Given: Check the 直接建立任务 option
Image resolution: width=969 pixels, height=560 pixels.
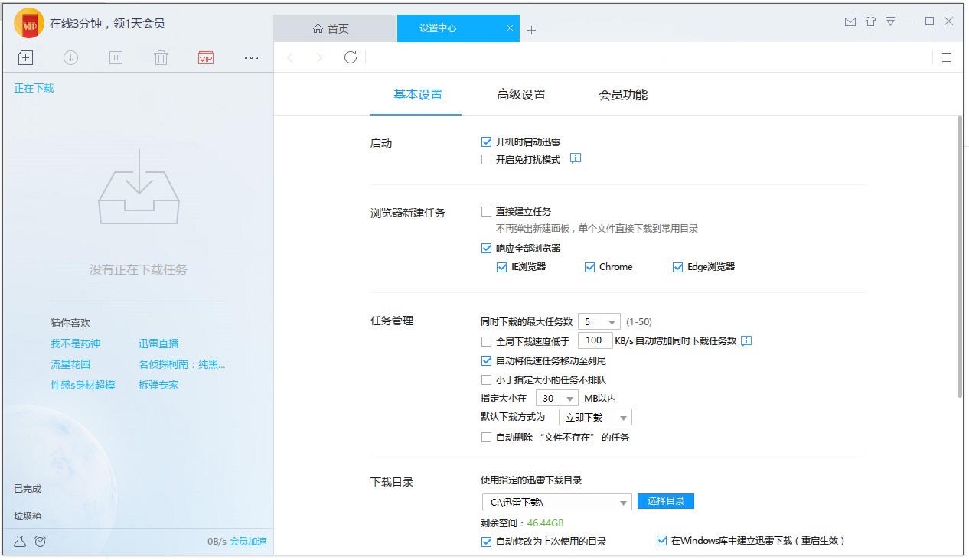Looking at the screenshot, I should tap(487, 211).
